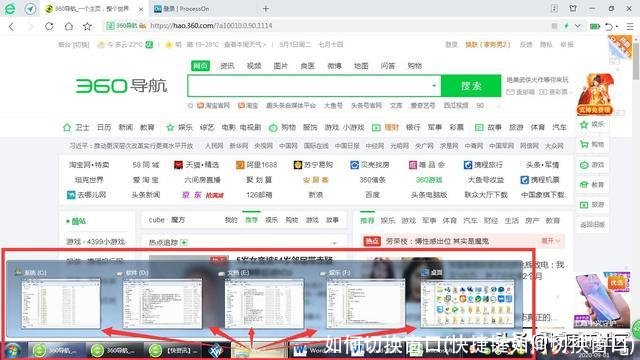Open the 贝壳找房 site link
Screen dimensions: 640x360
(x=370, y=165)
